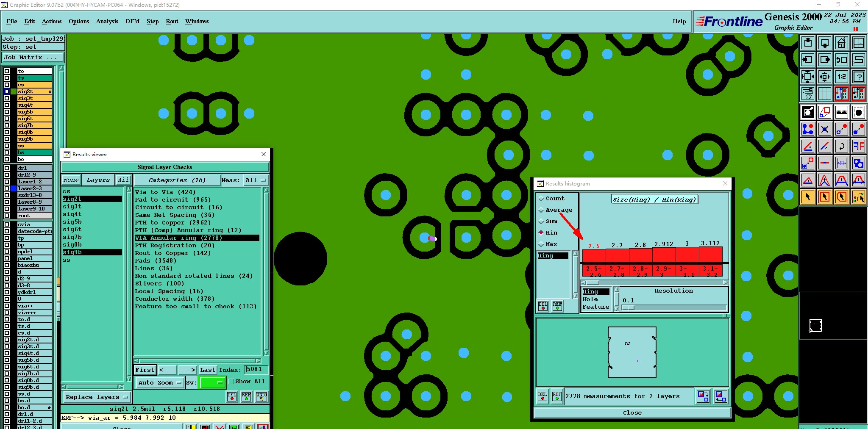Click the mirror F tool icon
This screenshot has height=429, width=868.
[859, 146]
